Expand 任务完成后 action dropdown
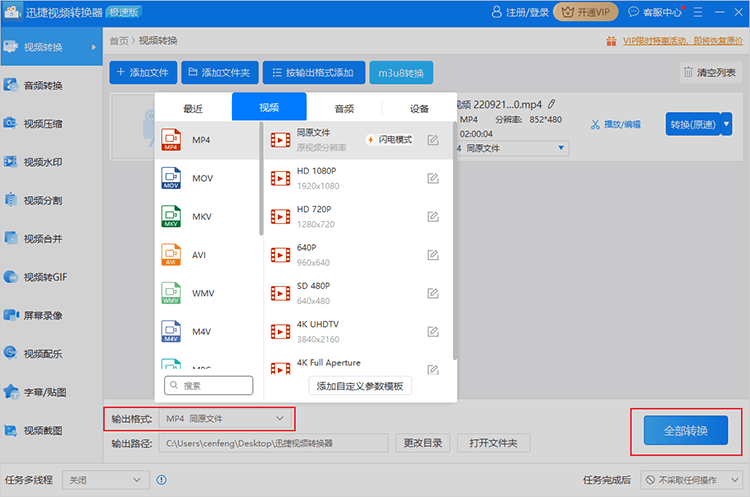The width and height of the screenshot is (750, 497). click(x=692, y=480)
